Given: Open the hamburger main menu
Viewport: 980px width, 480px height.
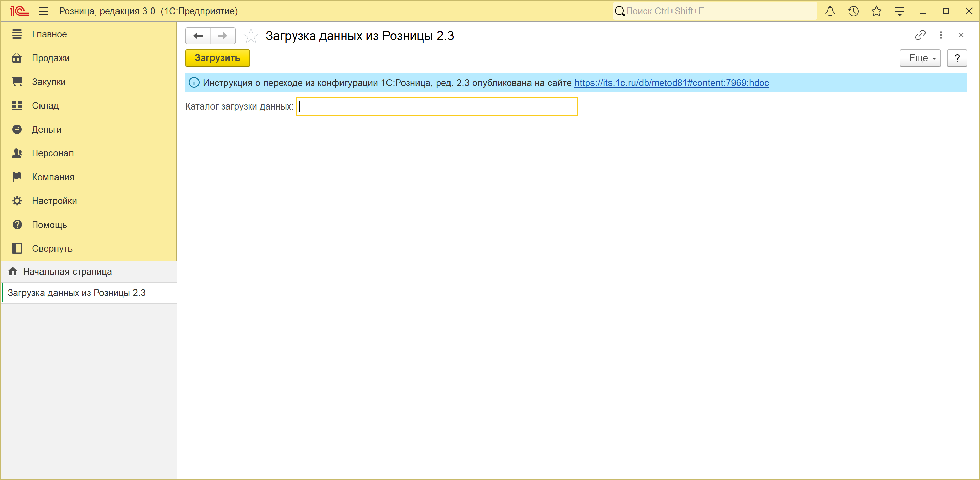Looking at the screenshot, I should coord(44,11).
